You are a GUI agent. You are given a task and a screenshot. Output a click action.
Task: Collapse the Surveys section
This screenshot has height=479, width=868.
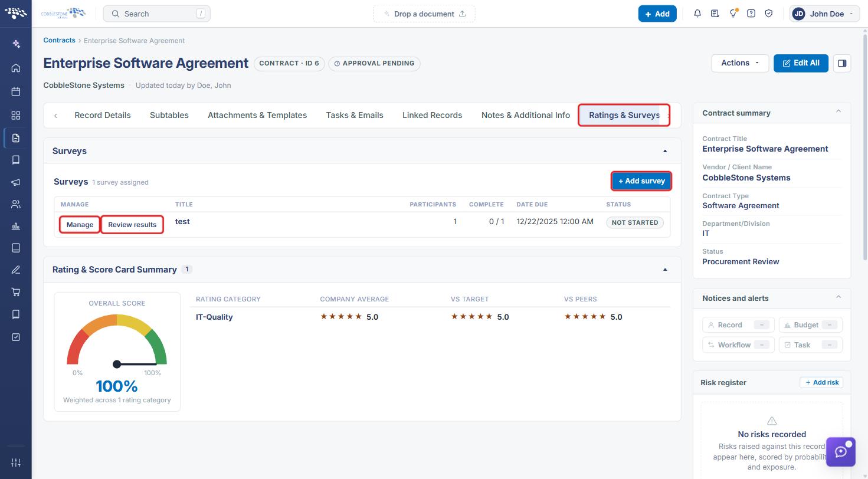pyautogui.click(x=665, y=151)
